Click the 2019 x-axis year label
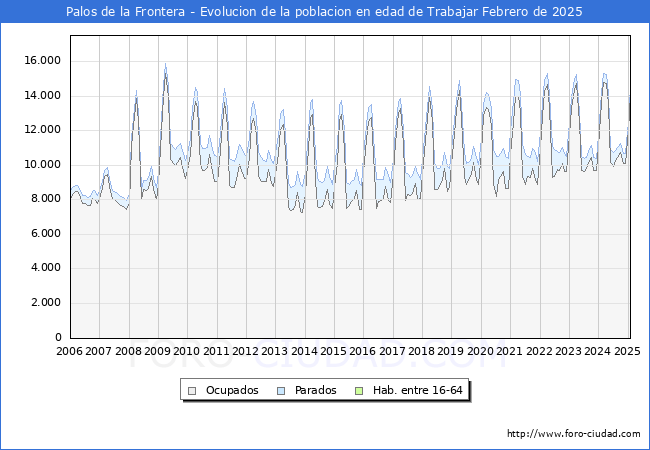650x450 pixels. [x=451, y=351]
